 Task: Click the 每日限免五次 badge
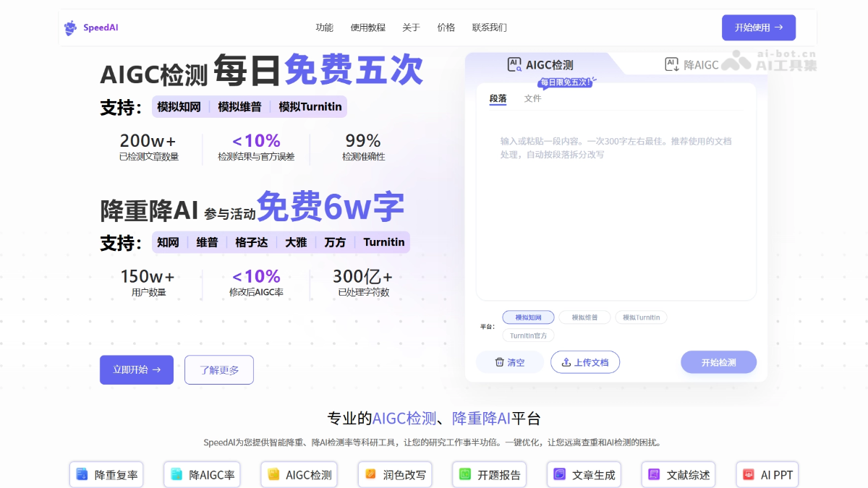tap(565, 82)
